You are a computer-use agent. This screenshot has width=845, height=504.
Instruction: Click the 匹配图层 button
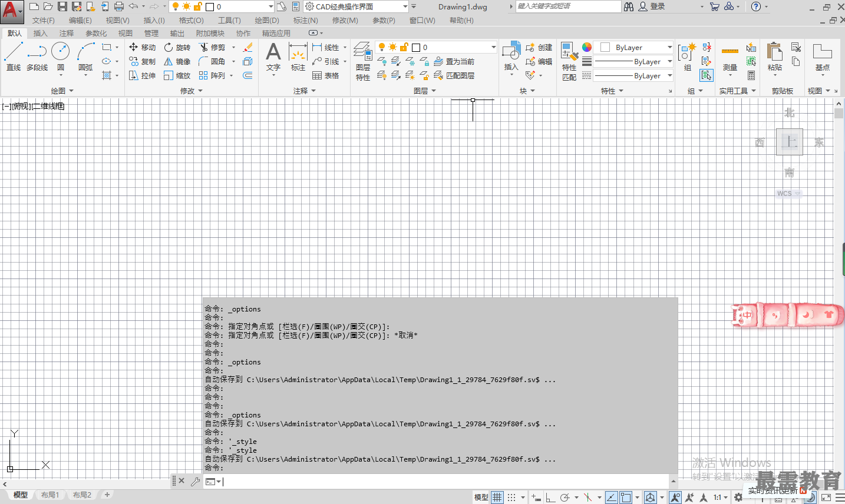click(454, 75)
